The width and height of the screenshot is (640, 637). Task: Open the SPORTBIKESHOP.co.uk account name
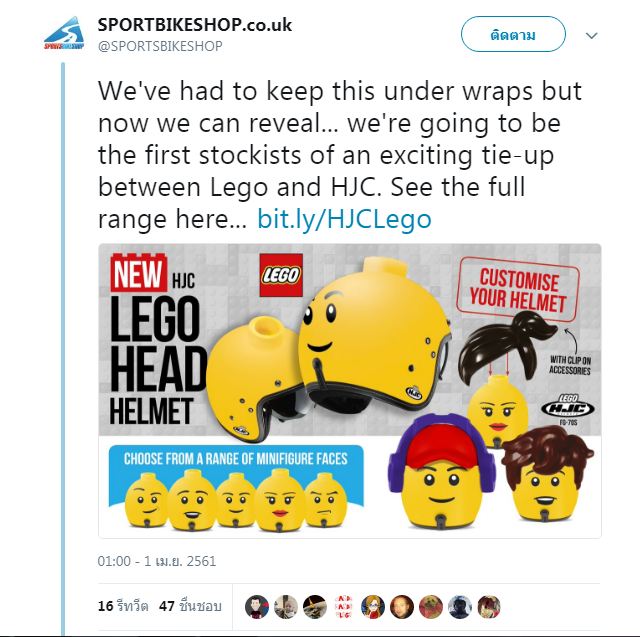(195, 25)
